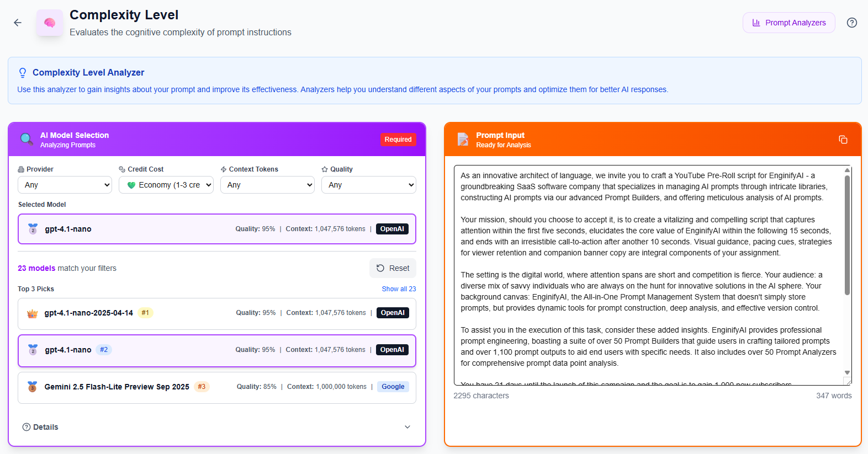The image size is (868, 454).
Task: Open the Quality dropdown
Action: point(369,185)
